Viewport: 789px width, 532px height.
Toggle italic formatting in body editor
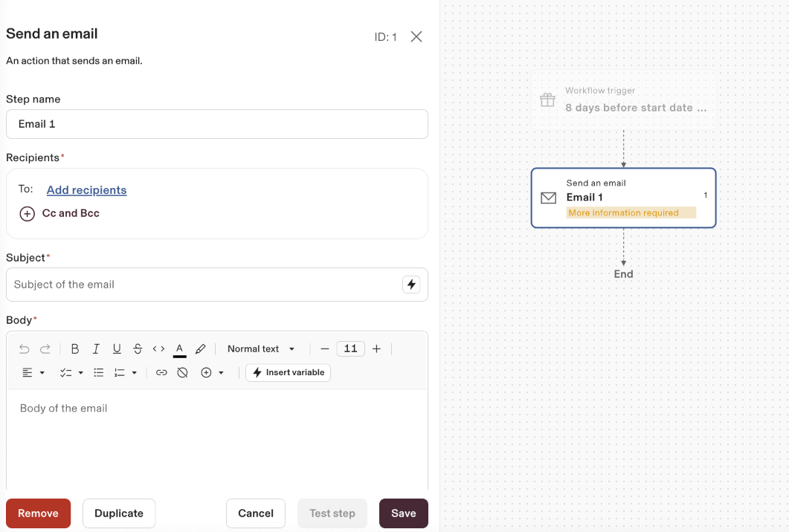(96, 349)
